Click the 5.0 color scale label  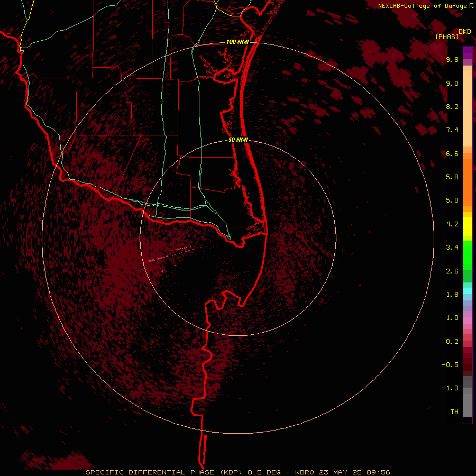click(452, 200)
